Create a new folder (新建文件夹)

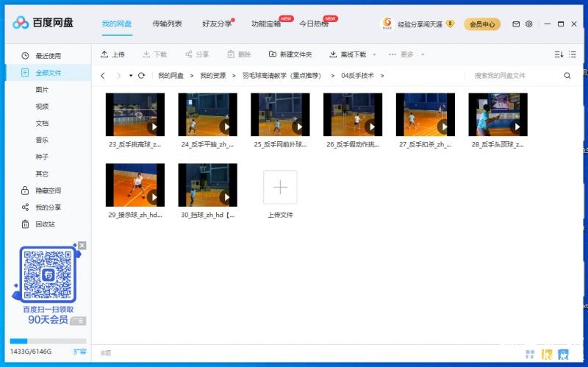click(290, 54)
